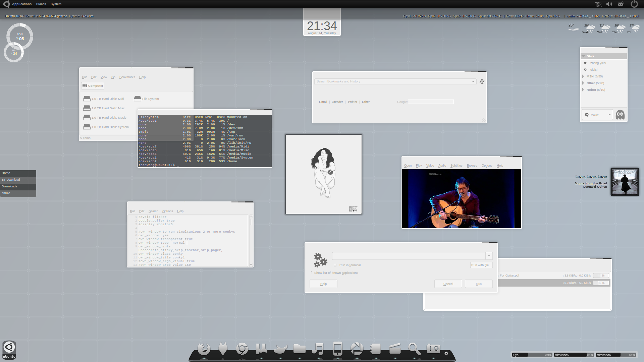Open Search menu in text editor

[153, 211]
